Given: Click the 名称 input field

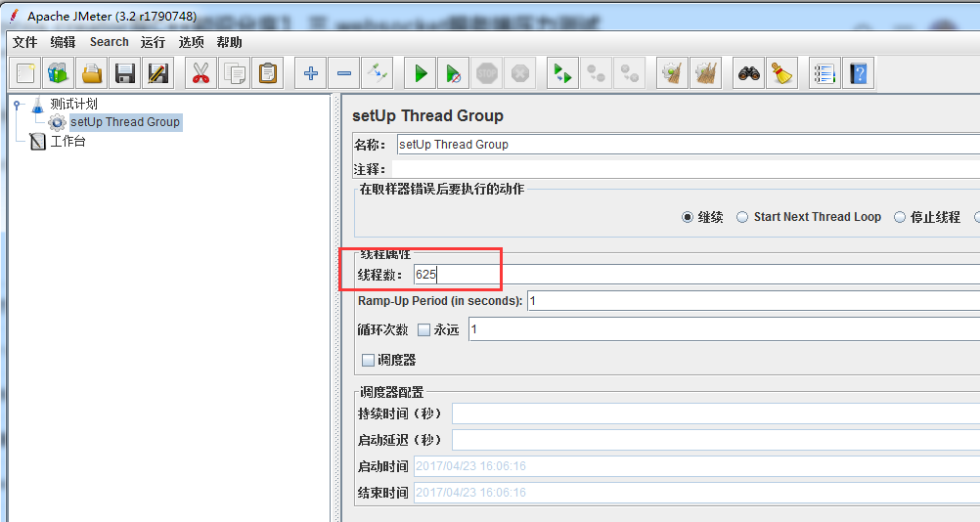Looking at the screenshot, I should point(689,145).
